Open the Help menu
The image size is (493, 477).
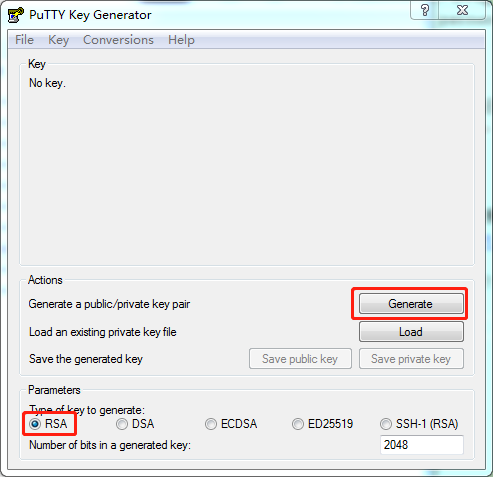pos(181,40)
